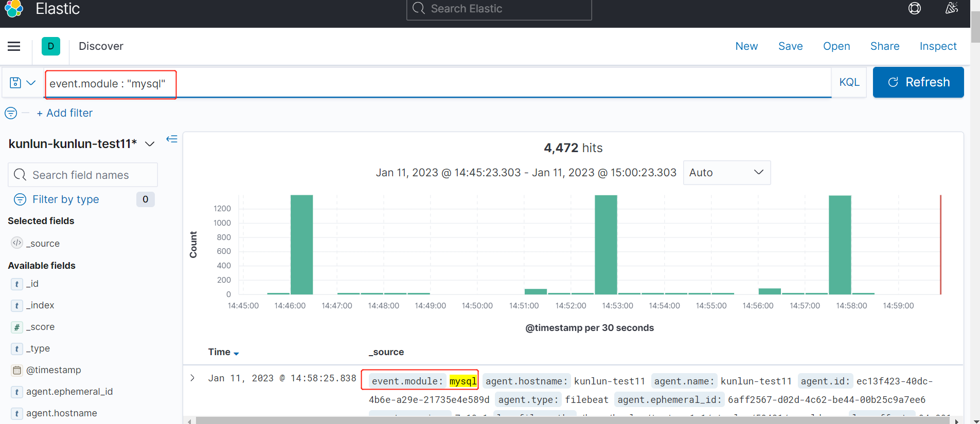Select the _index available field
Viewport: 980px width, 424px height.
coord(40,305)
